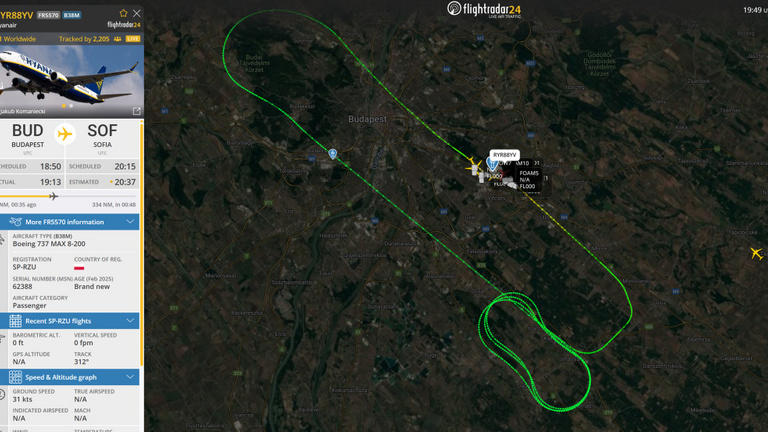Open the aircraft photo external link icon
The width and height of the screenshot is (768, 432).
click(137, 111)
